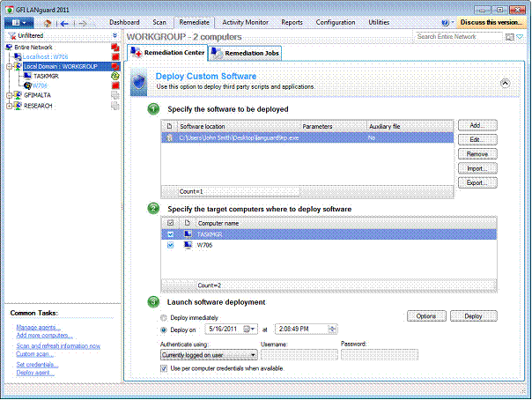The height and width of the screenshot is (400, 532).
Task: Click the Auxiliary file column header
Action: pos(410,127)
